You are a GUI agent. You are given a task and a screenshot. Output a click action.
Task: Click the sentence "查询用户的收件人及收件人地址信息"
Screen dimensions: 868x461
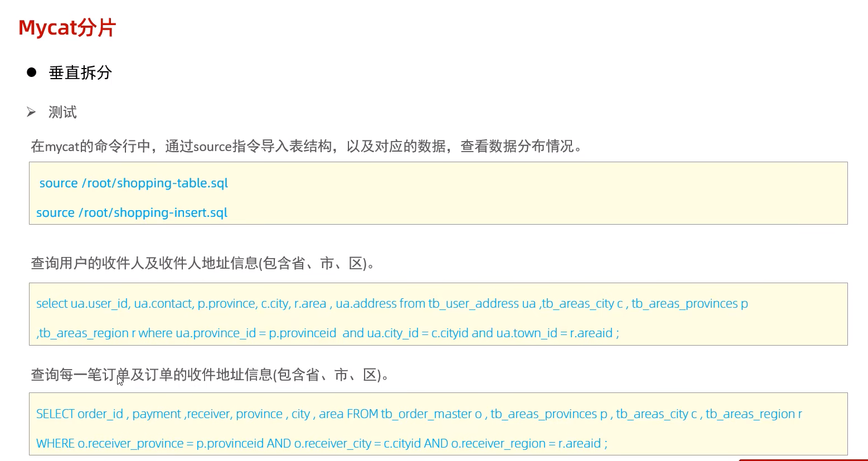[203, 263]
